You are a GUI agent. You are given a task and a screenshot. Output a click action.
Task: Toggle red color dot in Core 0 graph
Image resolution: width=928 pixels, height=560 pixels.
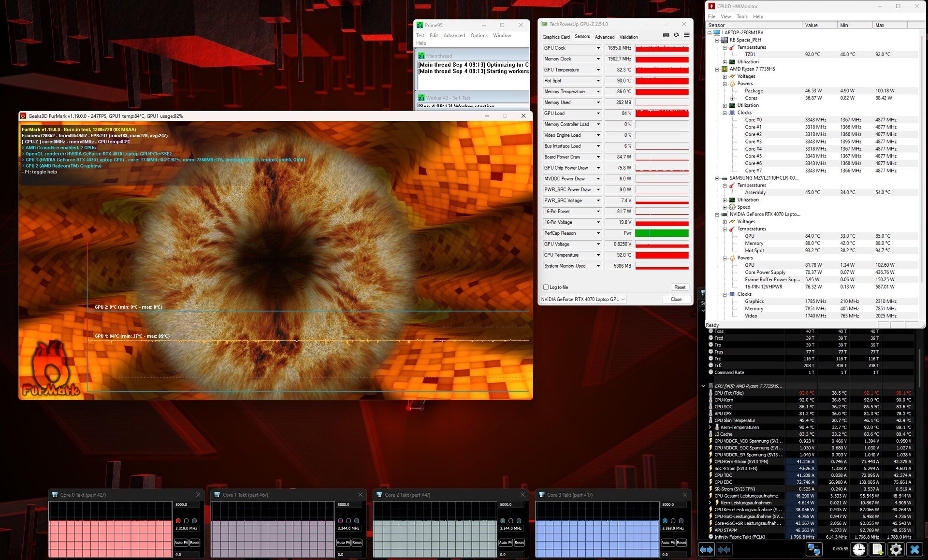(178, 521)
